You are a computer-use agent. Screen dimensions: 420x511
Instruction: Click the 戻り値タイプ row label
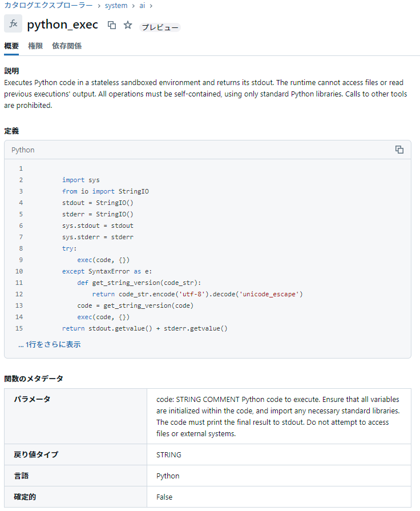click(x=36, y=454)
